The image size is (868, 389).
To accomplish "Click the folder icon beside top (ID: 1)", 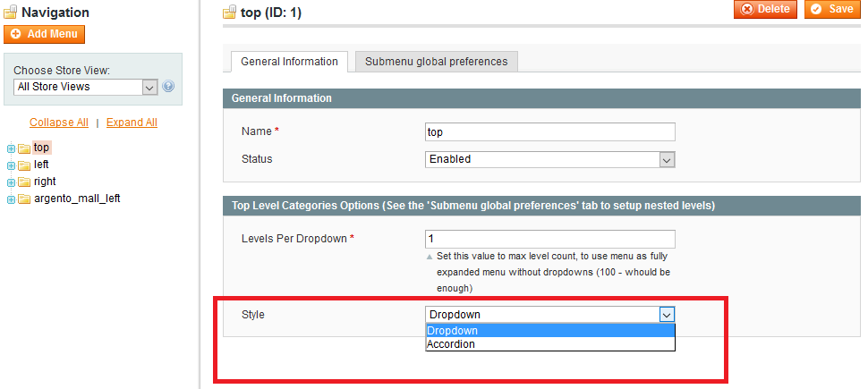I will 229,13.
